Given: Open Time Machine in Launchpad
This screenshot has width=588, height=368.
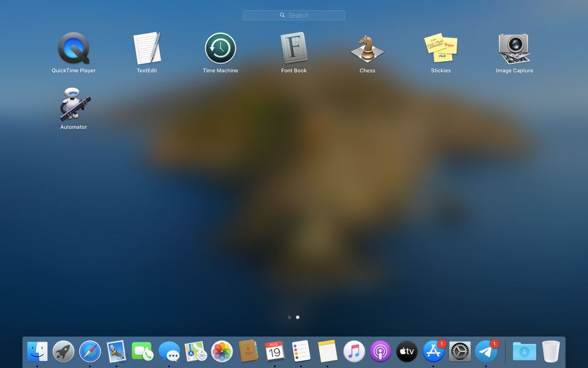Looking at the screenshot, I should point(220,48).
